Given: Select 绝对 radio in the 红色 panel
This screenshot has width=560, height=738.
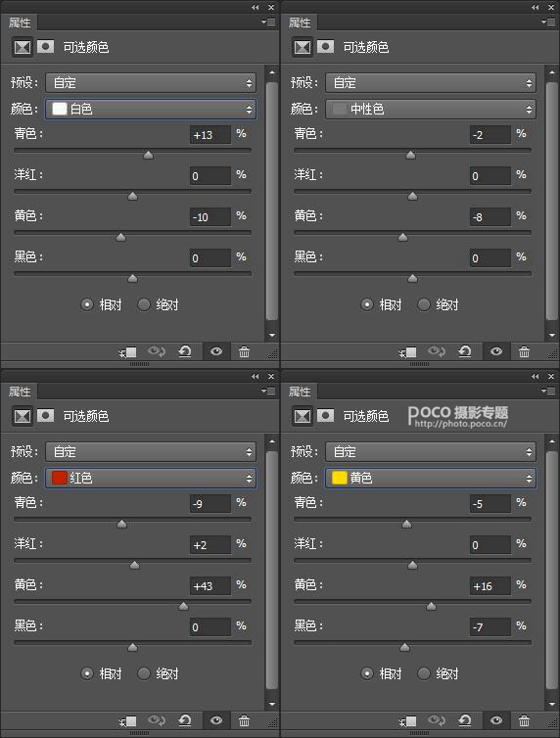Looking at the screenshot, I should (x=144, y=674).
